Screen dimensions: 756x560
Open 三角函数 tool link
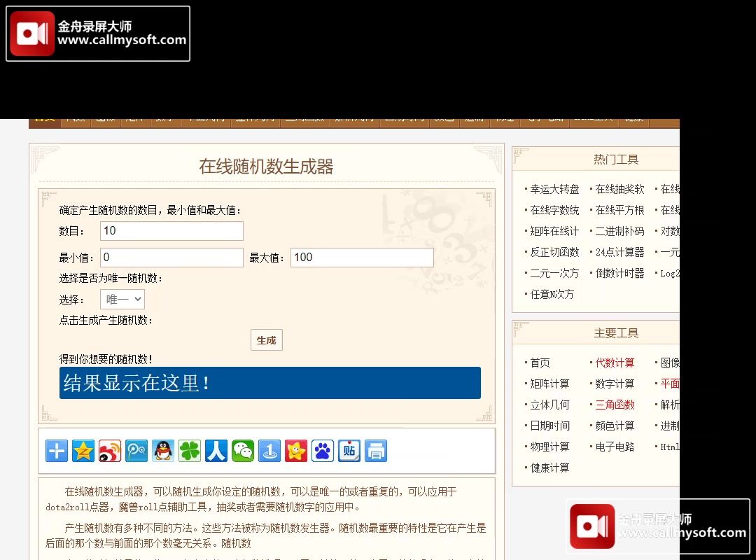[x=615, y=405]
